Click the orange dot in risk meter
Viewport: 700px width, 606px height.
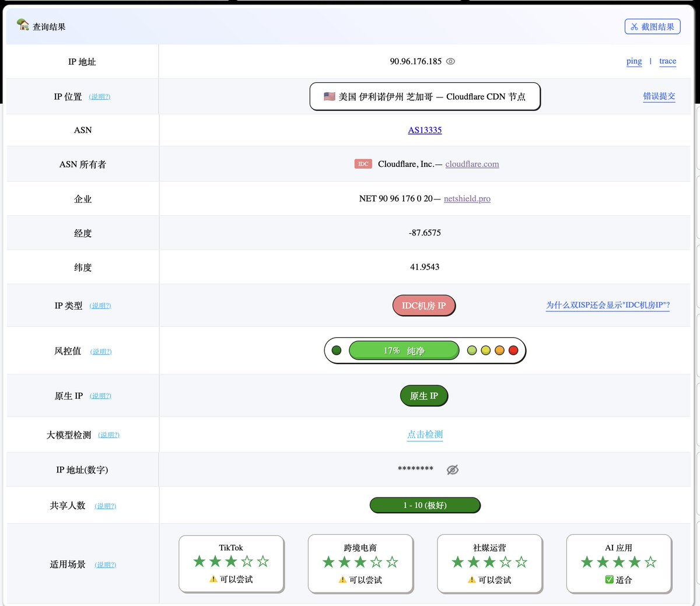click(499, 351)
